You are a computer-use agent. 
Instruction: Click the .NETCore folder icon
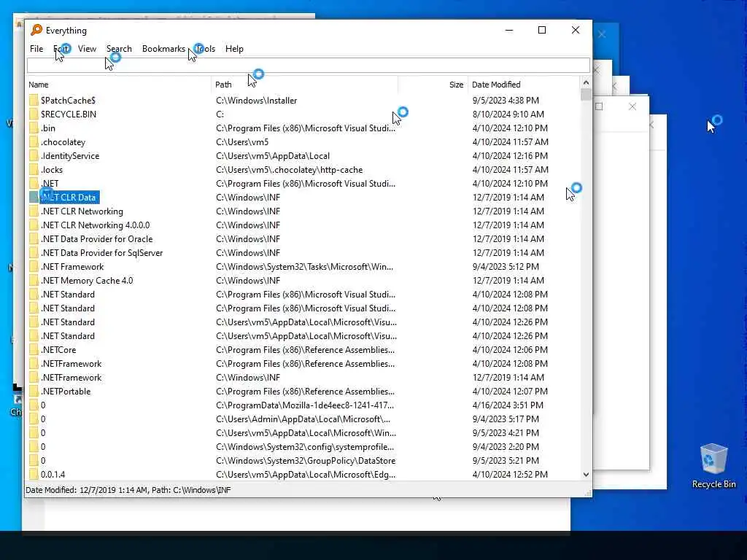pyautogui.click(x=34, y=350)
